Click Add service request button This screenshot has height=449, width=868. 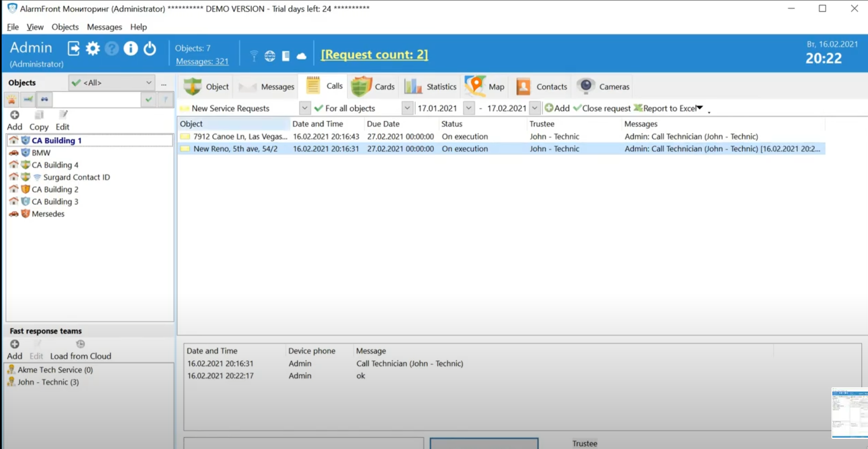[557, 108]
